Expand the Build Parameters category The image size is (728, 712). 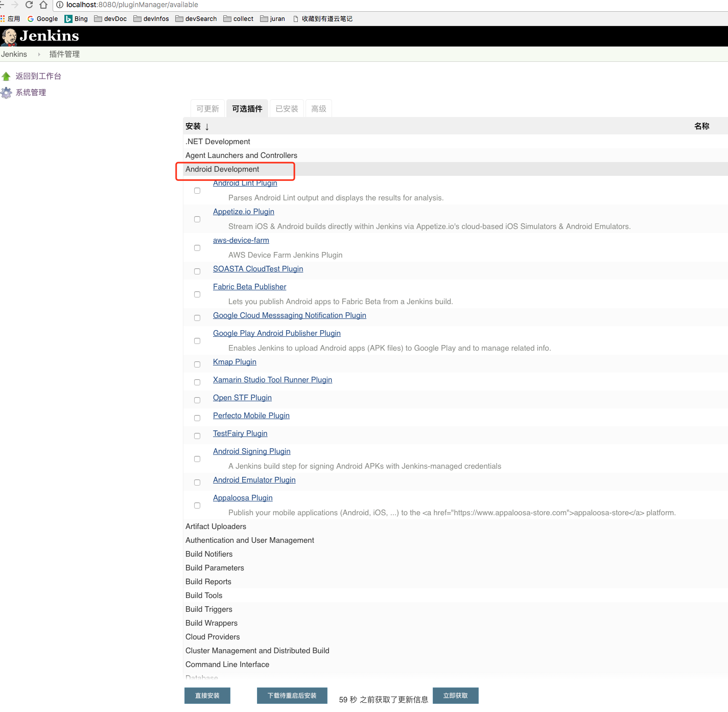[x=215, y=568]
